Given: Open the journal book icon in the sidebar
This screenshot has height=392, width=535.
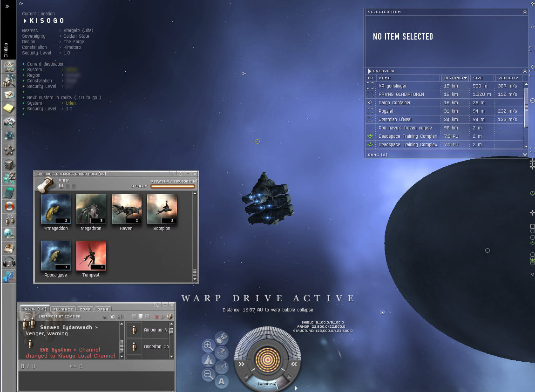Looking at the screenshot, I should pos(9,248).
